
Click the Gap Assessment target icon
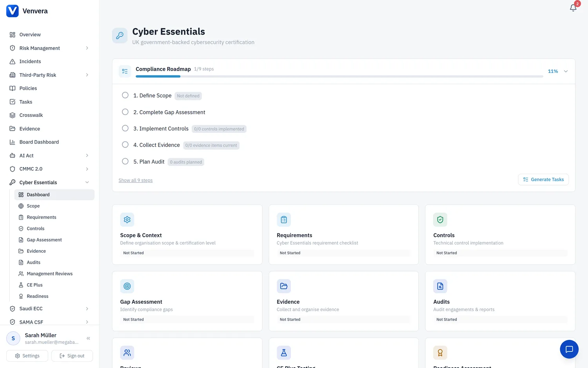pyautogui.click(x=127, y=286)
